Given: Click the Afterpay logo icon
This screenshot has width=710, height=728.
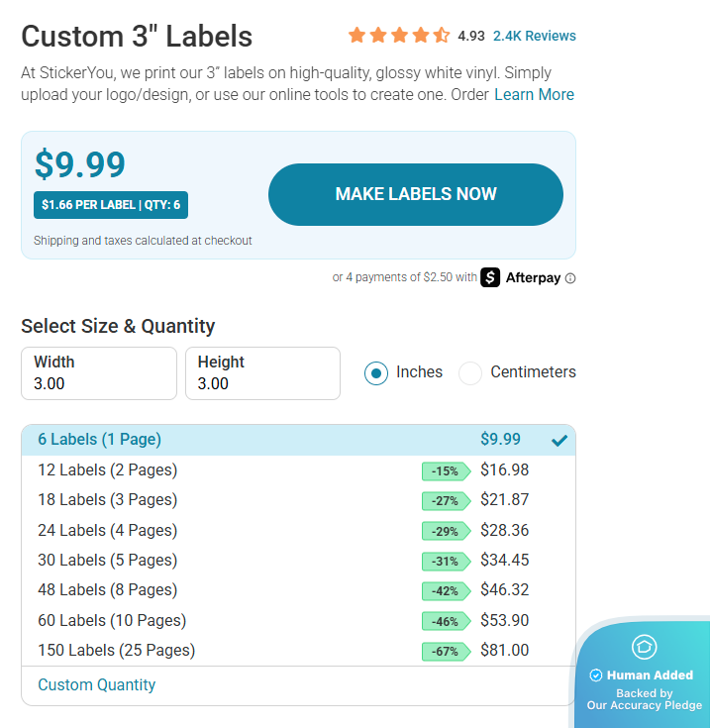Looking at the screenshot, I should coord(490,277).
